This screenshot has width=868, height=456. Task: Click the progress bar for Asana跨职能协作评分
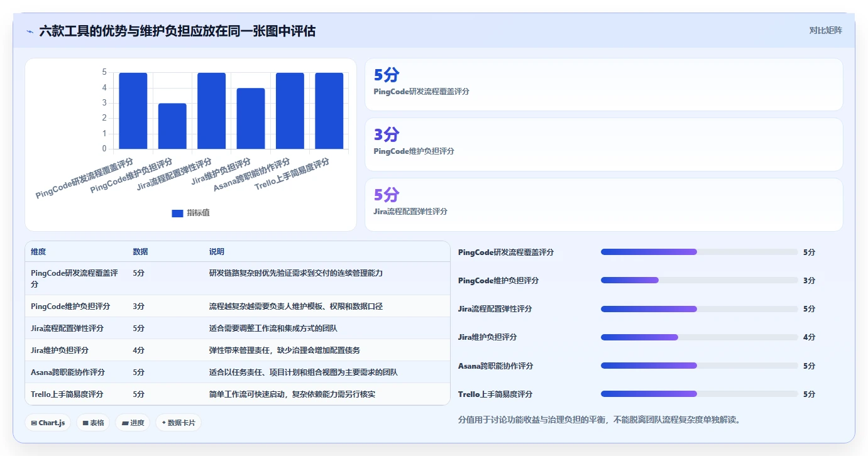coord(699,366)
